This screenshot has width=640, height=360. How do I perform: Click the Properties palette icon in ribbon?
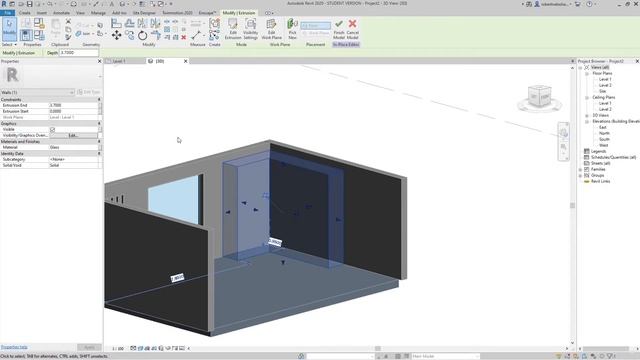(x=26, y=35)
